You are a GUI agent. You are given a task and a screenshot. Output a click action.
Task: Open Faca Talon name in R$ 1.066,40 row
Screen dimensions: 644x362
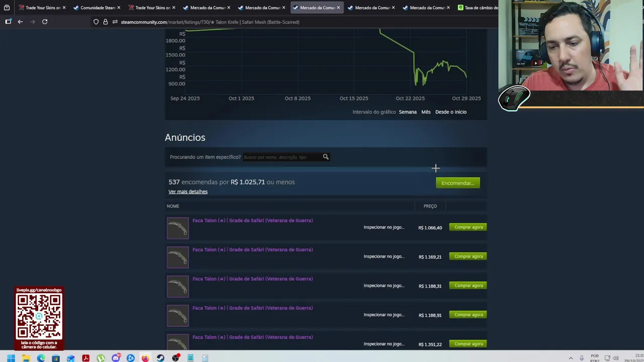point(253,220)
